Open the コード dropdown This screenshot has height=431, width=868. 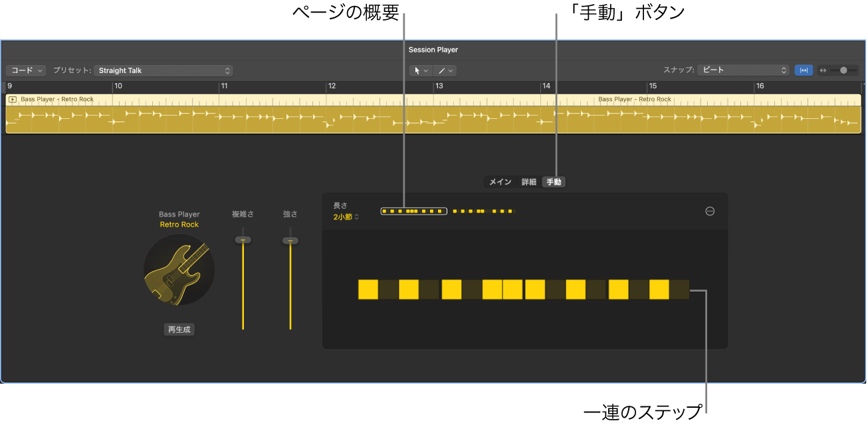pos(25,70)
